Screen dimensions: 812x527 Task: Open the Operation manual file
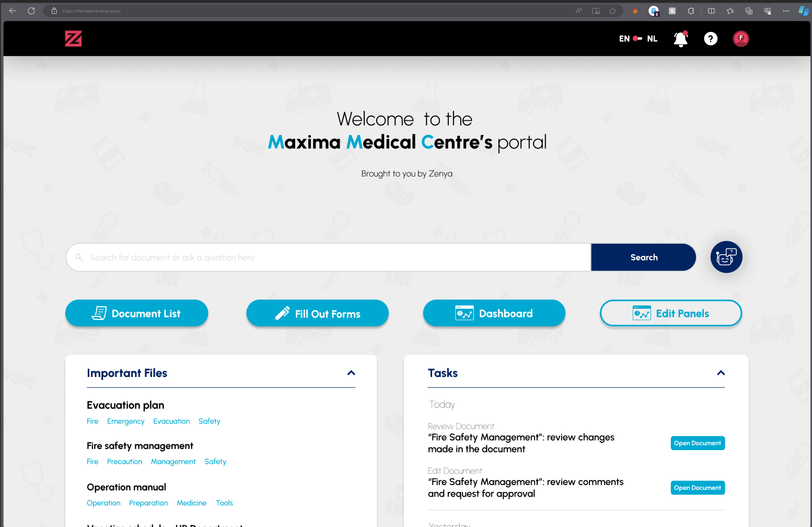coord(126,487)
